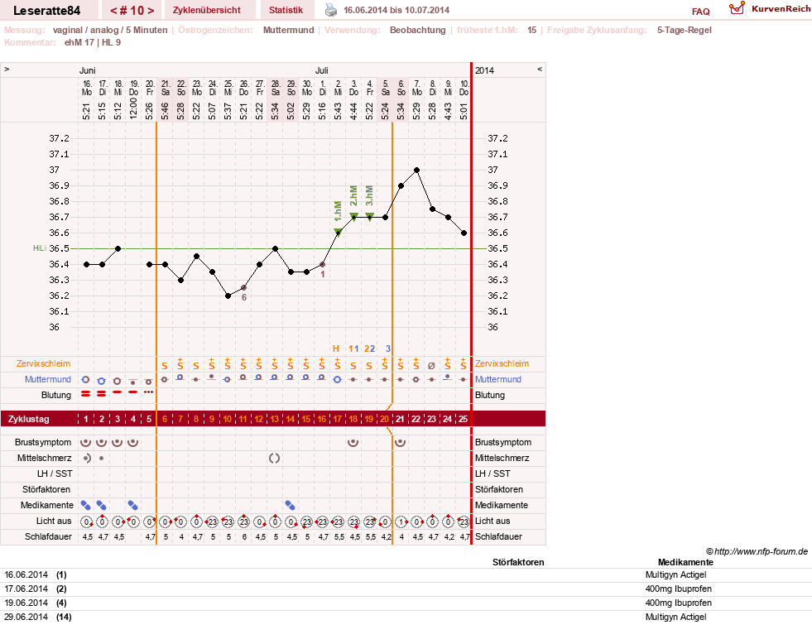The height and width of the screenshot is (644, 812).
Task: Click the Zervixschleim S symbol on day 6
Action: [x=165, y=366]
